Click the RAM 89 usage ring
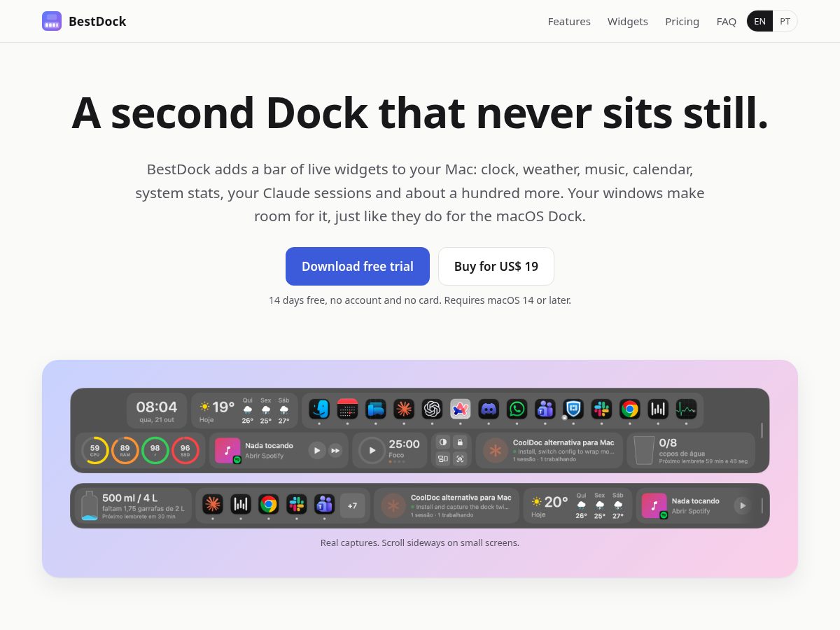 [125, 450]
